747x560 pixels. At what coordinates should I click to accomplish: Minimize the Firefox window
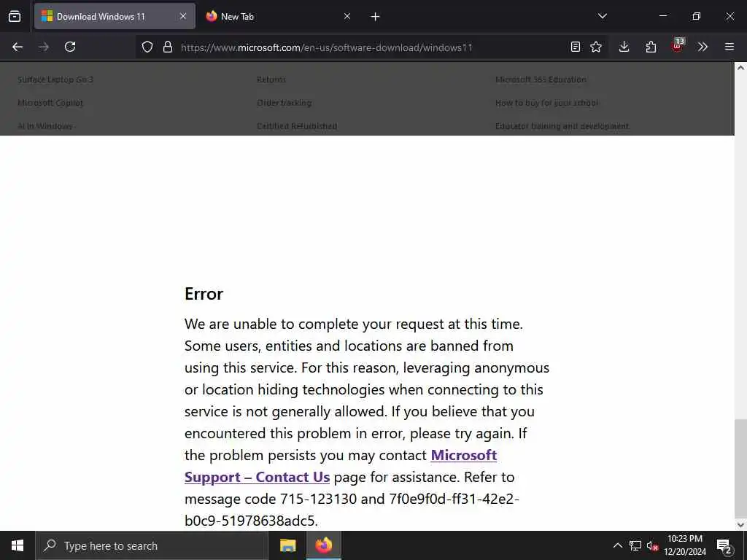(663, 16)
